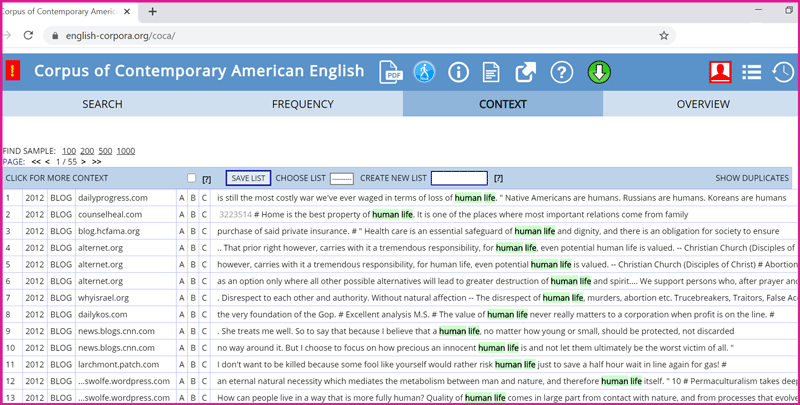Click the green download arrow icon

[x=599, y=72]
